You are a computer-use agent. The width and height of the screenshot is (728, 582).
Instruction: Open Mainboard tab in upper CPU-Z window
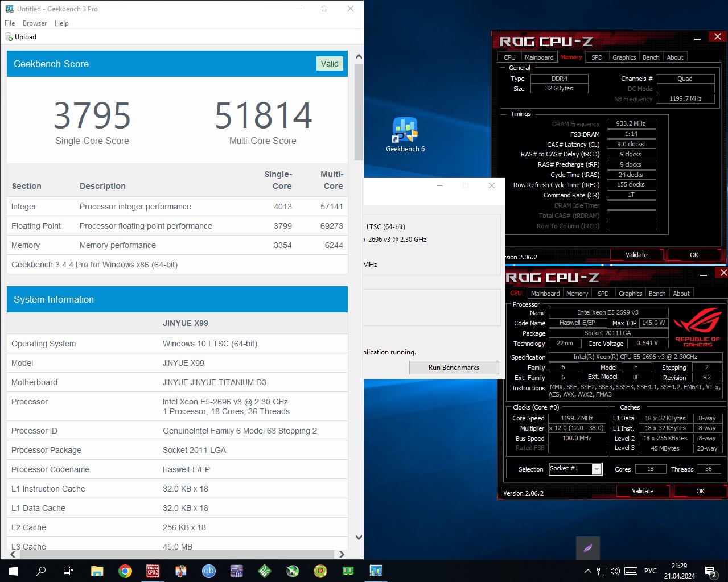point(539,57)
